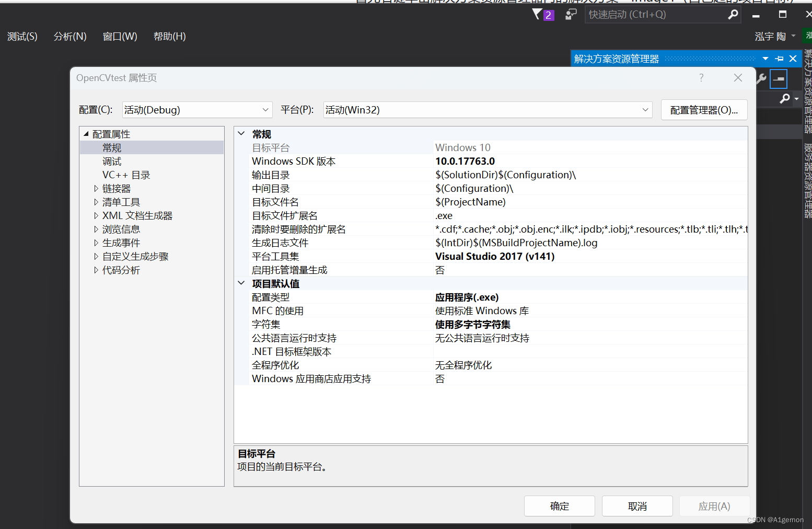Click the 配置类型 value 应用程序(.exe)
This screenshot has width=812, height=529.
tap(590, 297)
